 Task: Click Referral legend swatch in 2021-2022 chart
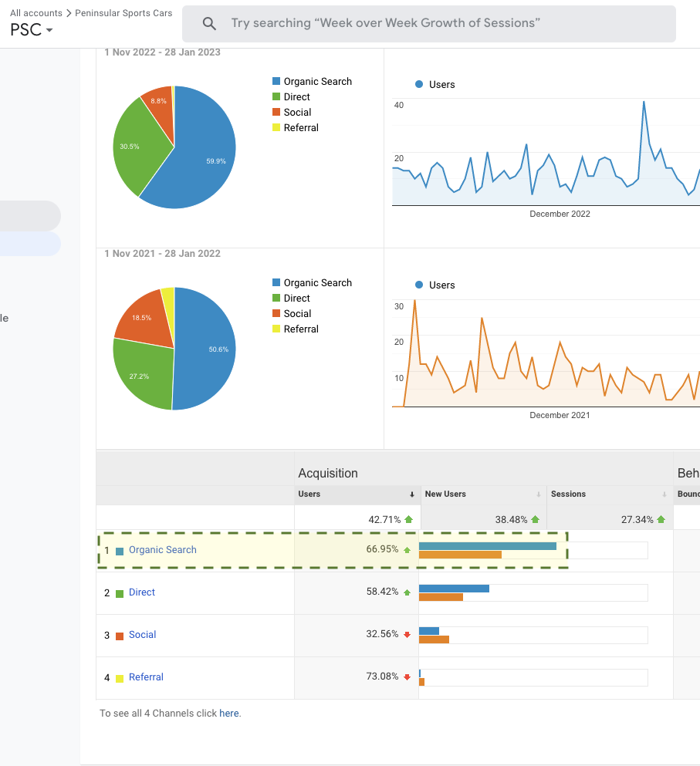[276, 329]
